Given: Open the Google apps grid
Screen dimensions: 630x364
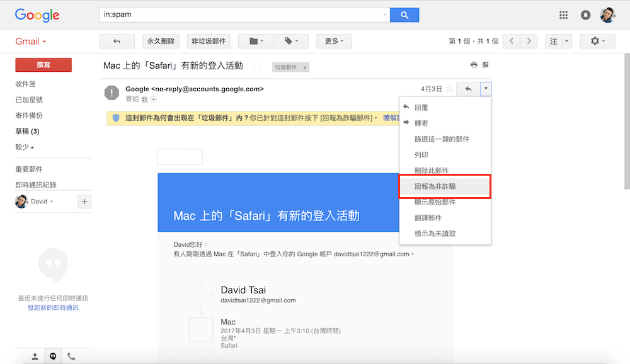Looking at the screenshot, I should coord(564,15).
